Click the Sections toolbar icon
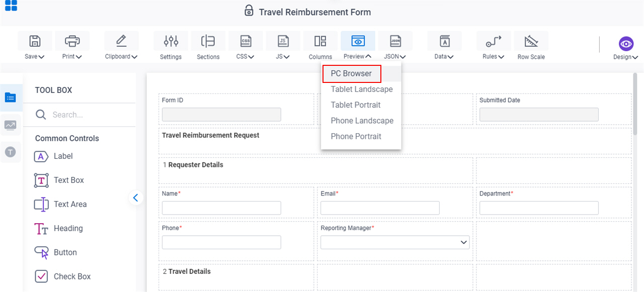644x292 pixels. (208, 41)
